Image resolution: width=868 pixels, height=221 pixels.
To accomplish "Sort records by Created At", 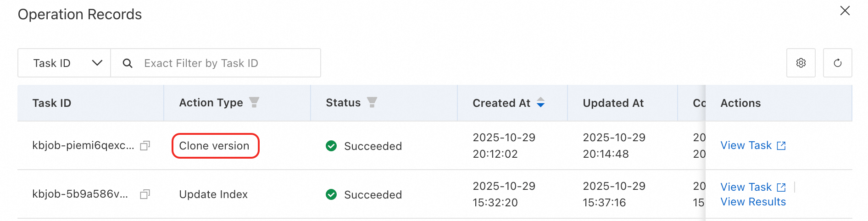I will point(540,103).
